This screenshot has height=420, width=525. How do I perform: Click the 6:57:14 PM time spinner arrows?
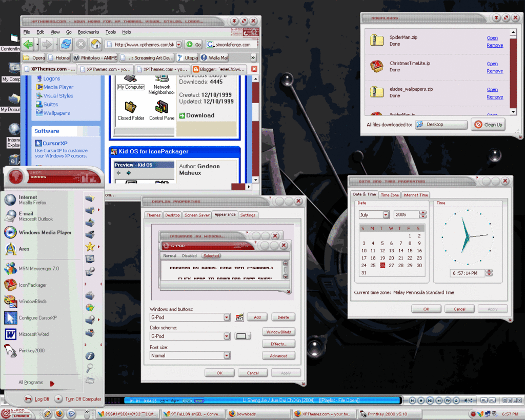click(x=489, y=273)
